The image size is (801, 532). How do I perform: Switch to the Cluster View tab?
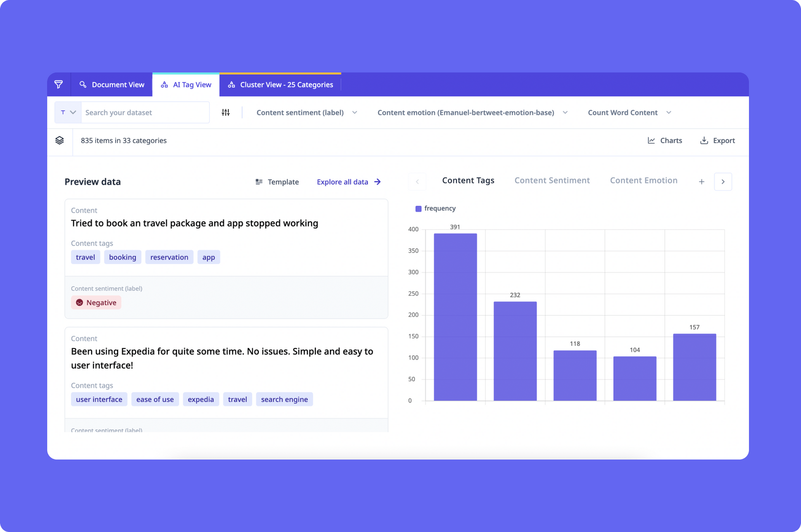click(280, 84)
